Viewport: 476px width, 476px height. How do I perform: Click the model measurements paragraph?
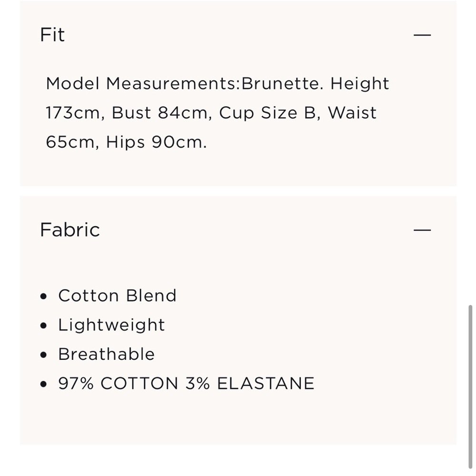(x=217, y=112)
